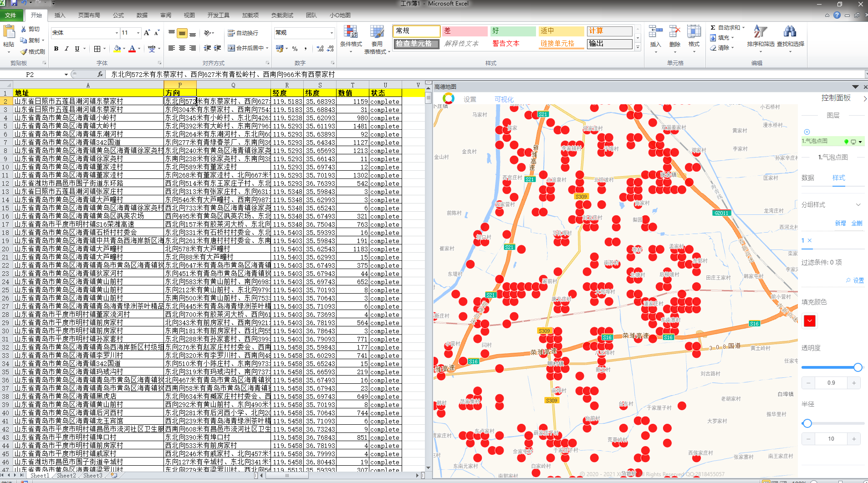Image resolution: width=868 pixels, height=483 pixels.
Task: Apply the red font color A
Action: [x=132, y=49]
